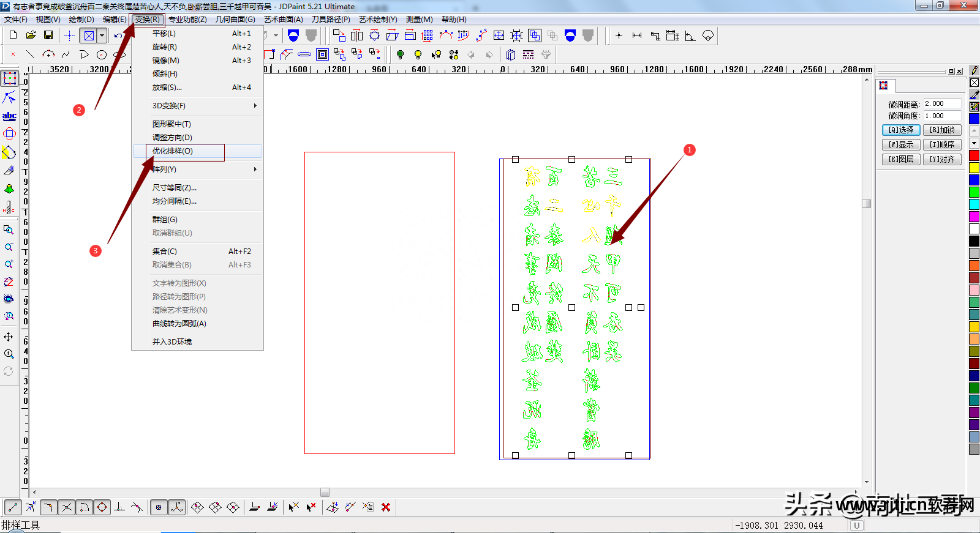Click the 微调距离 input field
Screen dimensions: 980x533
pyautogui.click(x=942, y=103)
